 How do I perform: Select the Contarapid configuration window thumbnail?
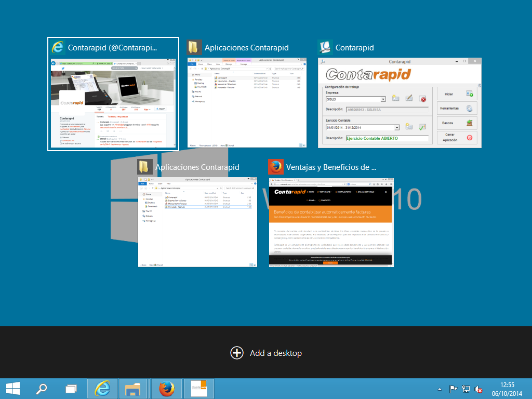400,103
